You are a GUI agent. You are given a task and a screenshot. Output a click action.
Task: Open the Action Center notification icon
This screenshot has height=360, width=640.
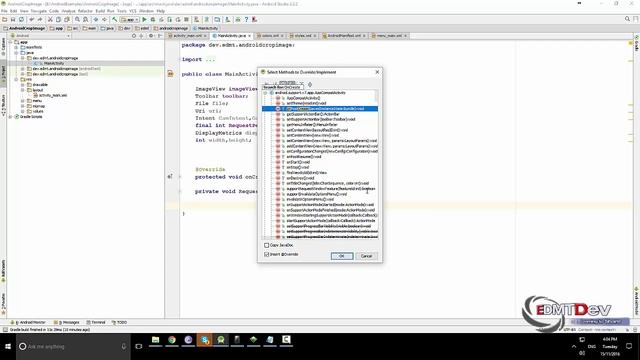[x=629, y=347]
